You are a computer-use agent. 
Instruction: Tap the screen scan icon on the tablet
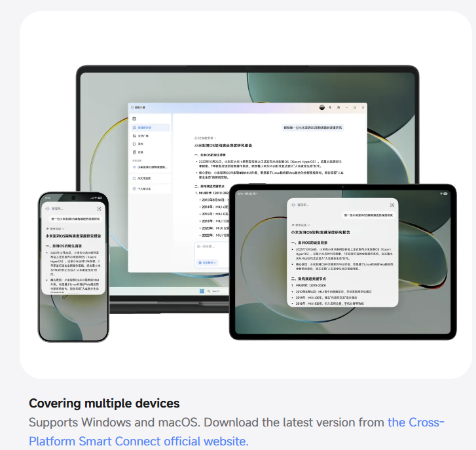click(x=392, y=205)
